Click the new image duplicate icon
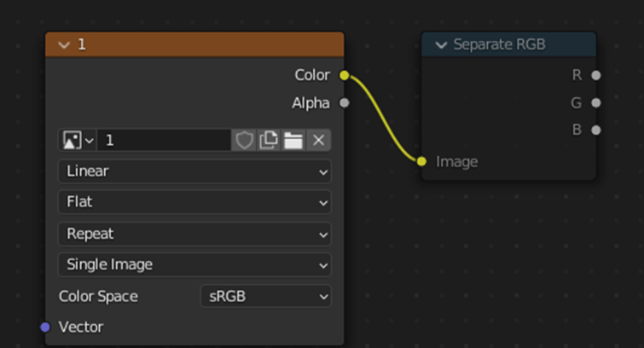The width and height of the screenshot is (644, 348). (x=269, y=141)
